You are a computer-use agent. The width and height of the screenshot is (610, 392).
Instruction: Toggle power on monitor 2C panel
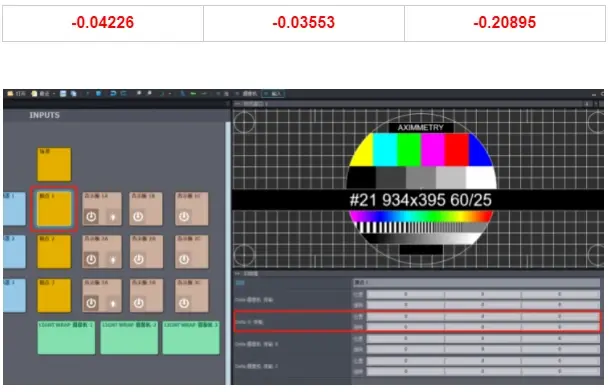click(x=184, y=259)
